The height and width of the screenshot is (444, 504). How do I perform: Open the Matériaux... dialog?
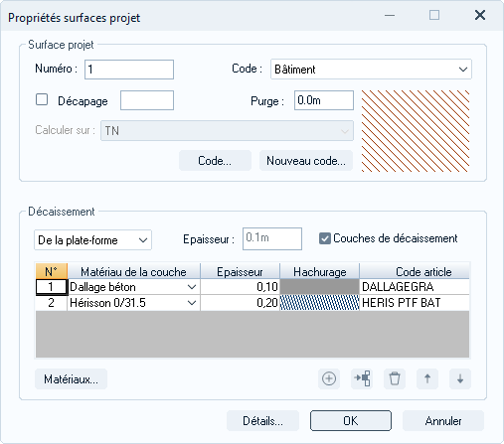pyautogui.click(x=71, y=379)
